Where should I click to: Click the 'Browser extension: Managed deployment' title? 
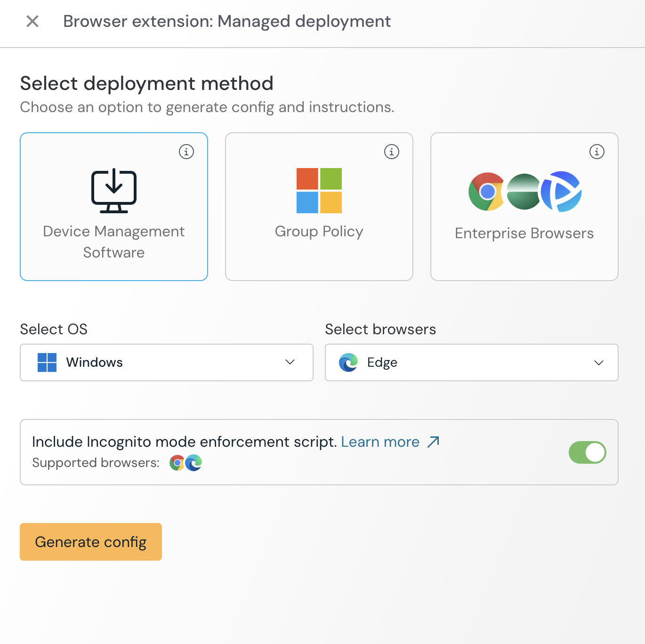pyautogui.click(x=227, y=22)
